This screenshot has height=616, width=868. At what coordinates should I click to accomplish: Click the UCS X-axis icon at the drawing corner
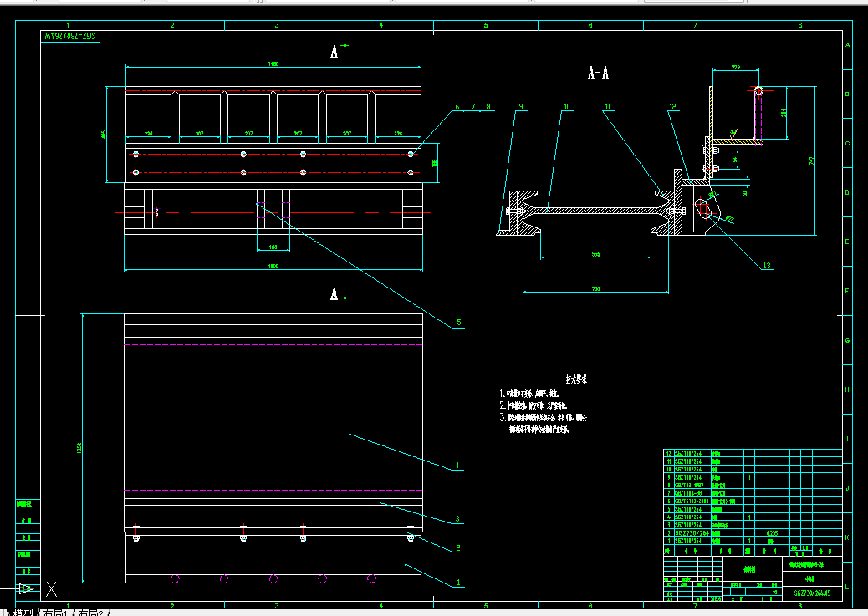tap(51, 589)
